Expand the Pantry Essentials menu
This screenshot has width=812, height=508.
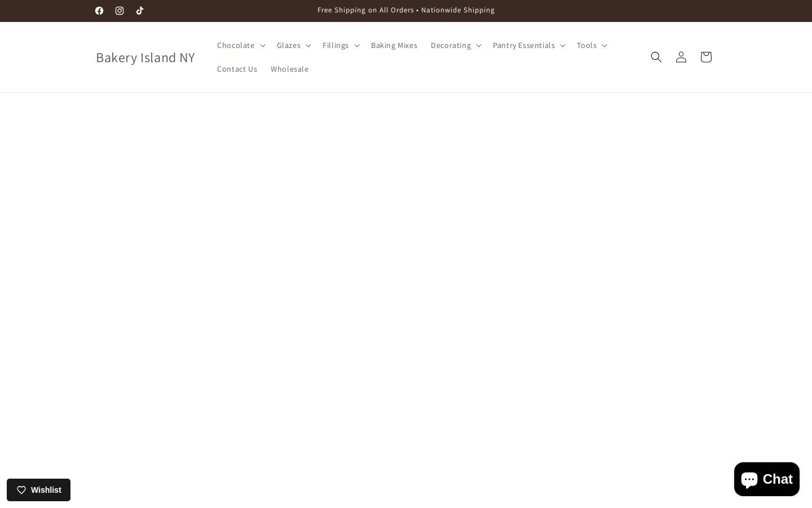click(529, 45)
